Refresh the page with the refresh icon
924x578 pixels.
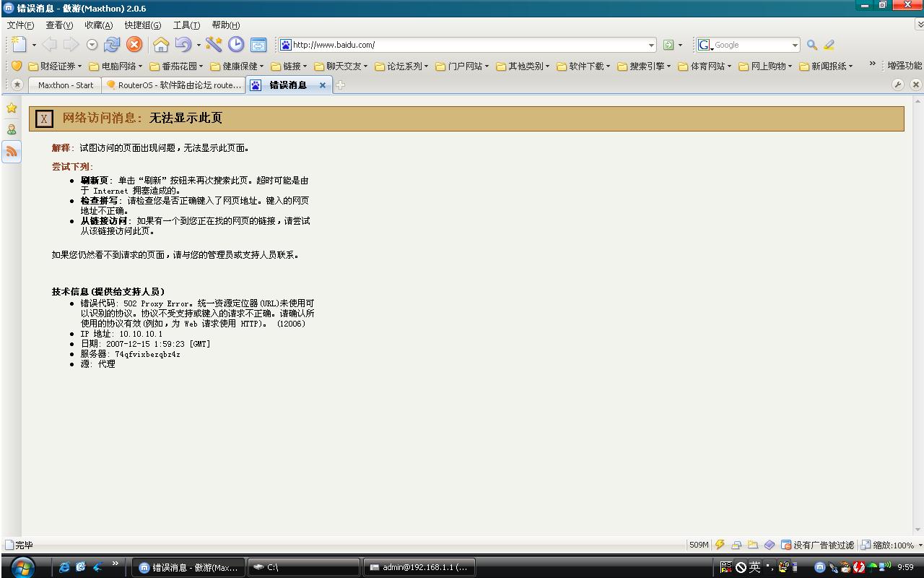click(x=112, y=45)
